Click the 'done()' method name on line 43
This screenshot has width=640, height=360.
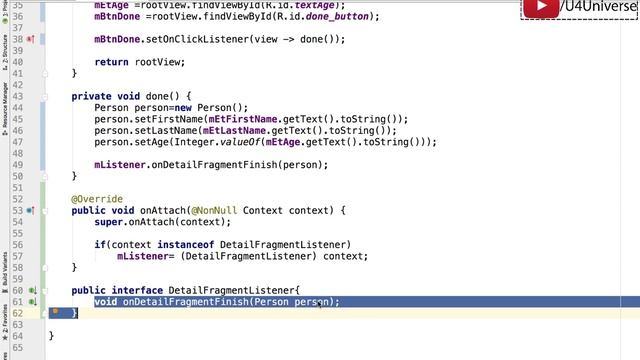tap(162, 96)
